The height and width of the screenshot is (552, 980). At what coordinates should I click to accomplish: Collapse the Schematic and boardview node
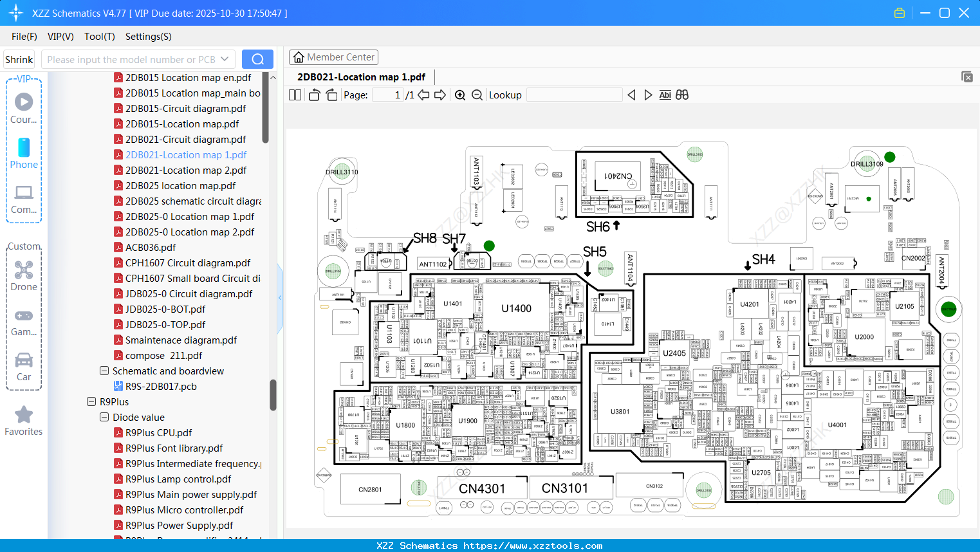point(104,371)
